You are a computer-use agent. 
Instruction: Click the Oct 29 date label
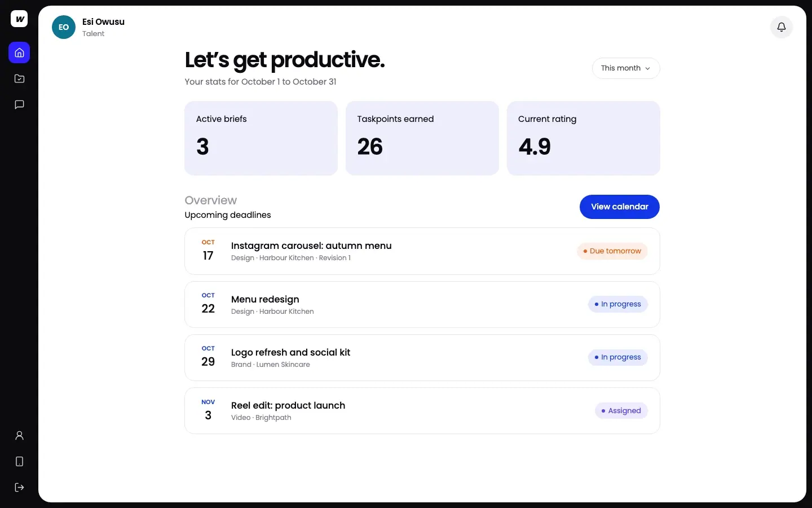(x=208, y=356)
